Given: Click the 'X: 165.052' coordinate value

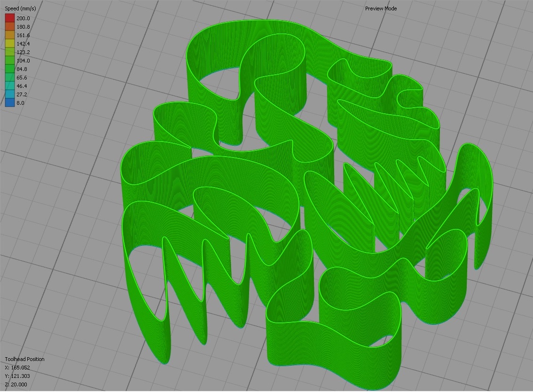Looking at the screenshot, I should click(x=17, y=368).
